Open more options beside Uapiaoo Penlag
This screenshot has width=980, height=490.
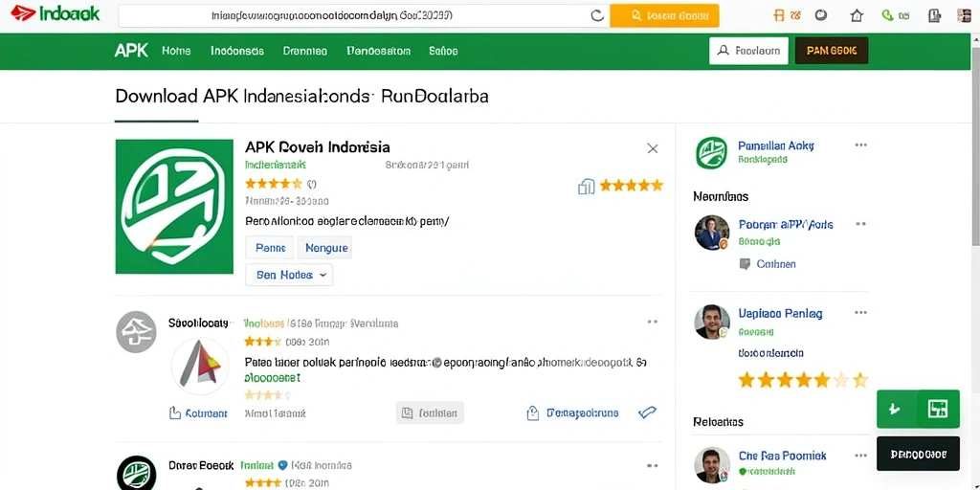tap(860, 313)
